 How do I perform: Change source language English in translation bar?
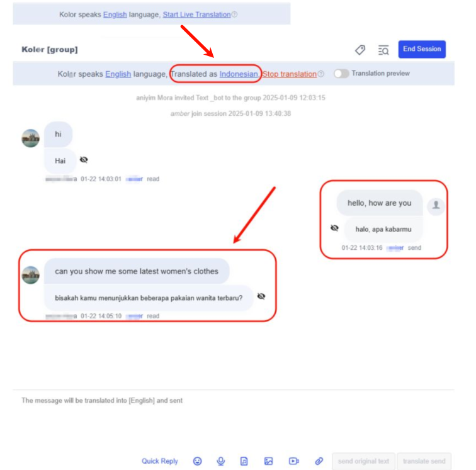(118, 74)
